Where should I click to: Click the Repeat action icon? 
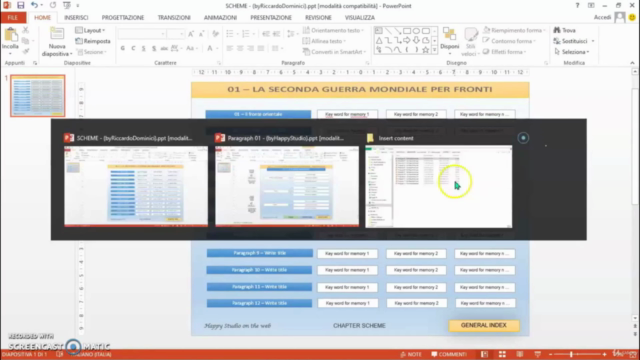click(53, 5)
